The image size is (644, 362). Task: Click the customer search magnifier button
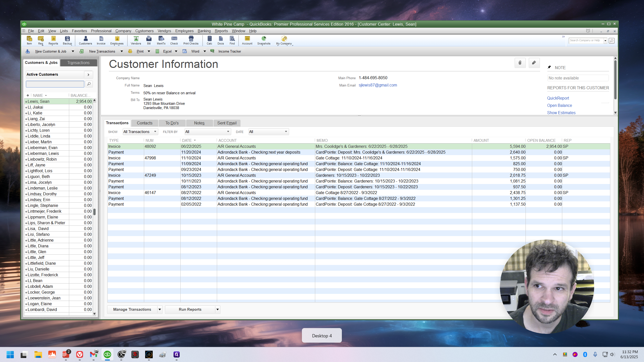(89, 84)
